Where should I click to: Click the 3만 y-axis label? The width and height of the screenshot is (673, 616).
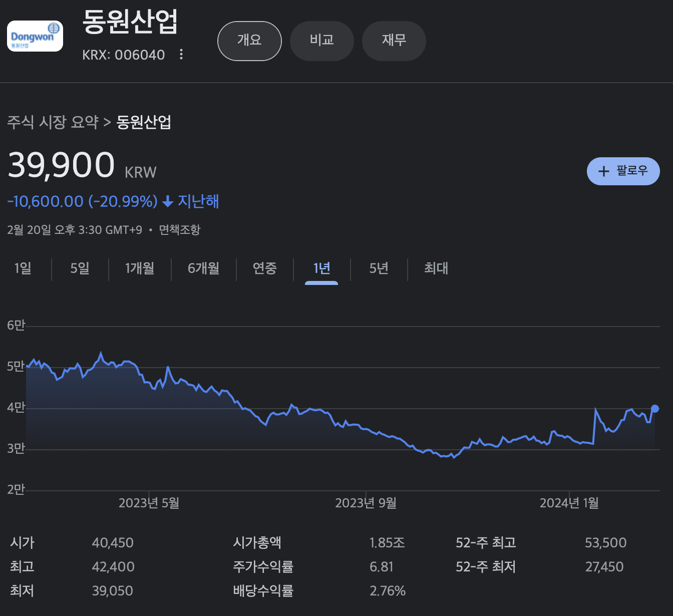point(16,449)
